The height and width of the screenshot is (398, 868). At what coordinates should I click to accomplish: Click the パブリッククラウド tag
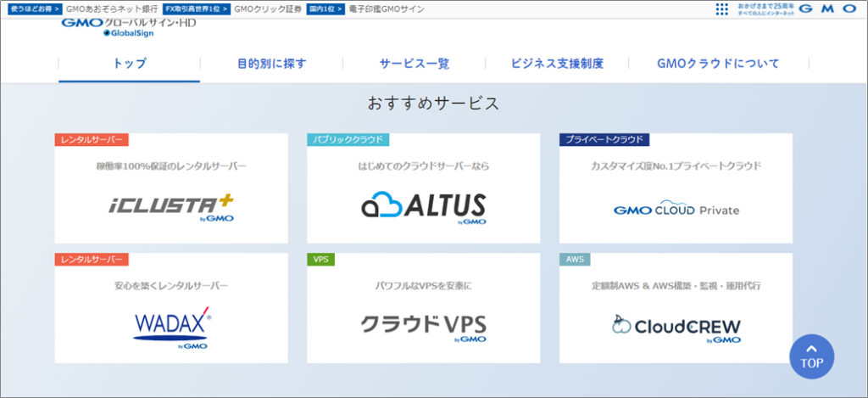click(x=348, y=140)
